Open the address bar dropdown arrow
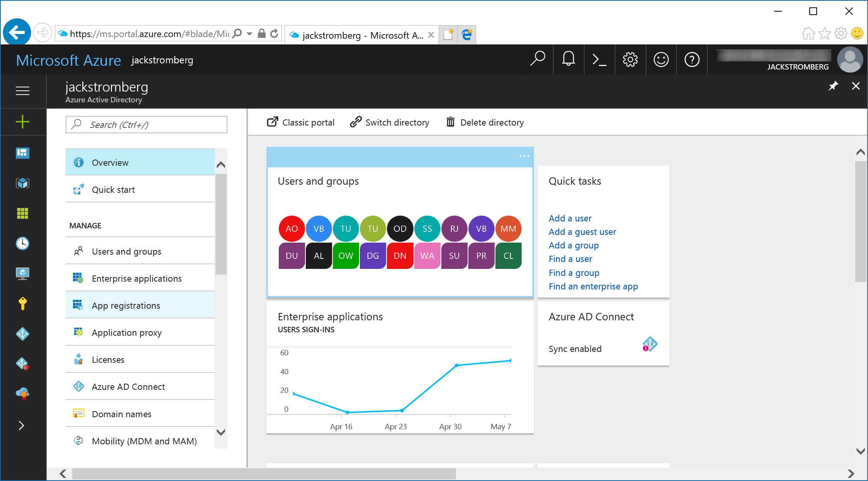 click(249, 34)
